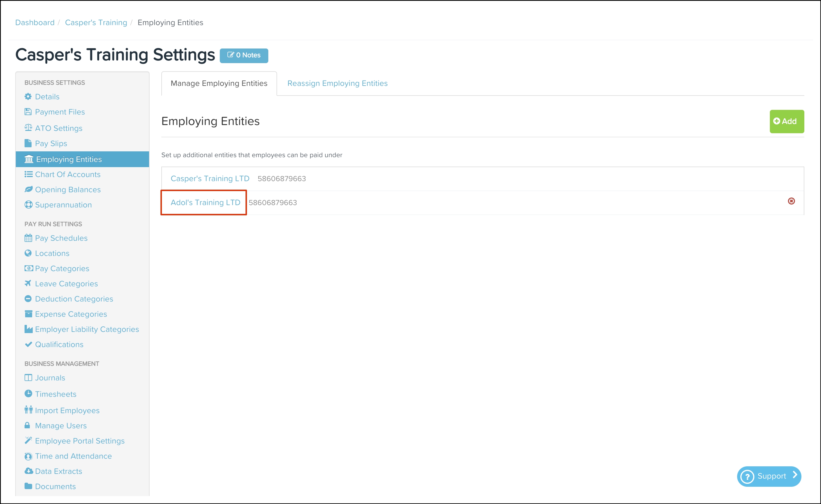Expand the Support help widget
Viewport: 821px width, 504px height.
coord(769,476)
